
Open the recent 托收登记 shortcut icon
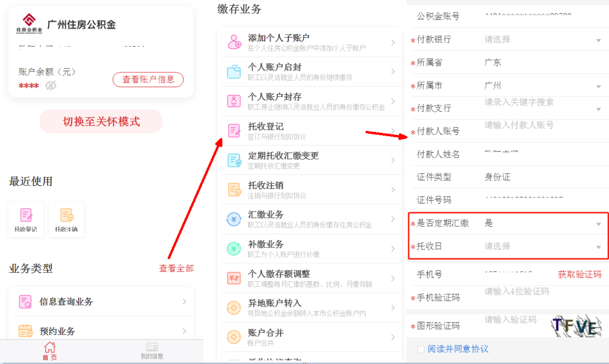pyautogui.click(x=26, y=219)
